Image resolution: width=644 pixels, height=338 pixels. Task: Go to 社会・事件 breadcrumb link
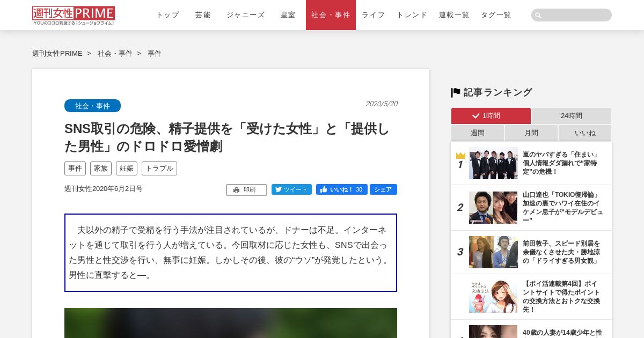click(x=115, y=54)
